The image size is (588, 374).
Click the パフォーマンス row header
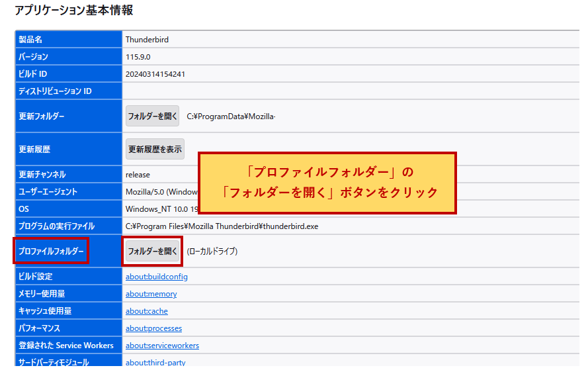(x=69, y=328)
